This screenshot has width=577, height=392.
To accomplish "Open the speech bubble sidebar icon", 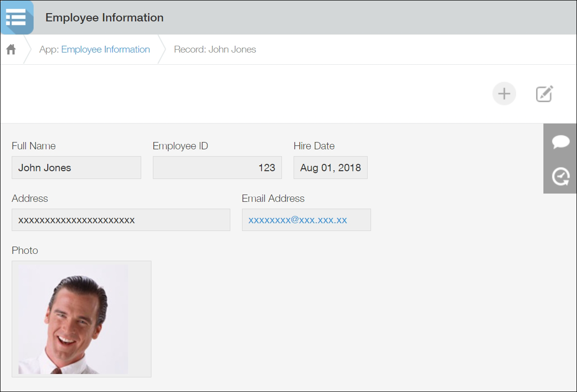I will [560, 142].
